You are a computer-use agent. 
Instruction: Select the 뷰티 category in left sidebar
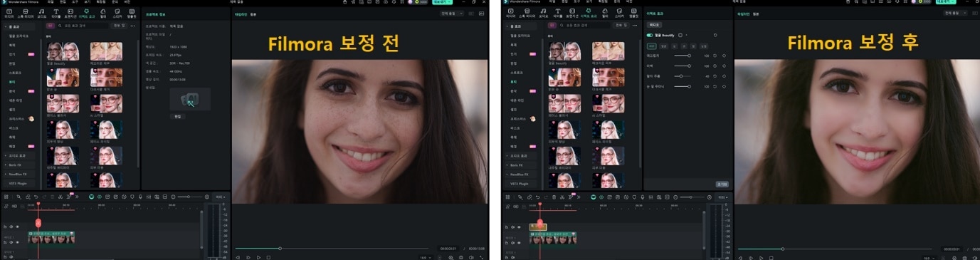point(12,82)
